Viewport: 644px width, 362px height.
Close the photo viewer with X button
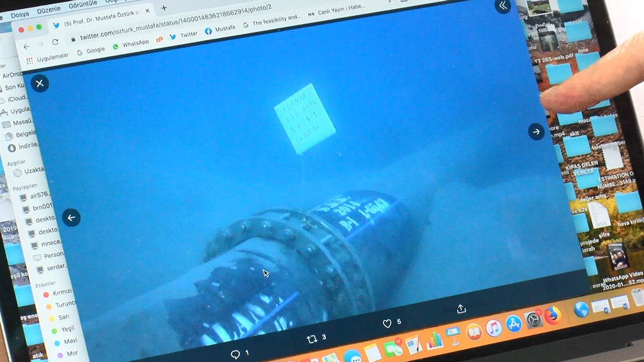pos(40,83)
